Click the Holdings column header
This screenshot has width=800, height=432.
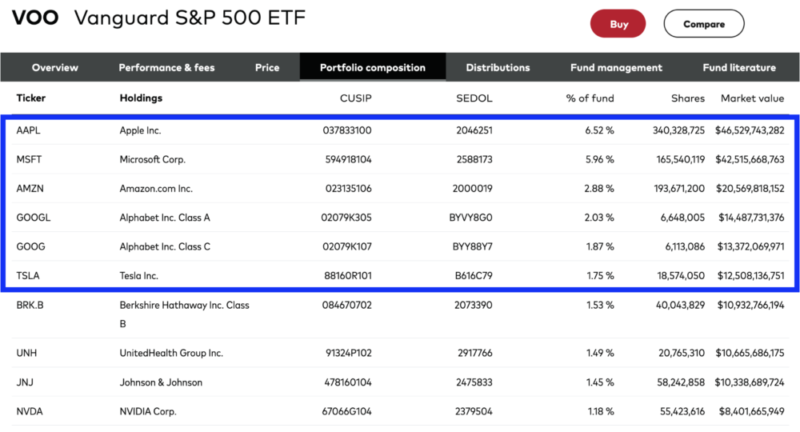click(x=141, y=98)
